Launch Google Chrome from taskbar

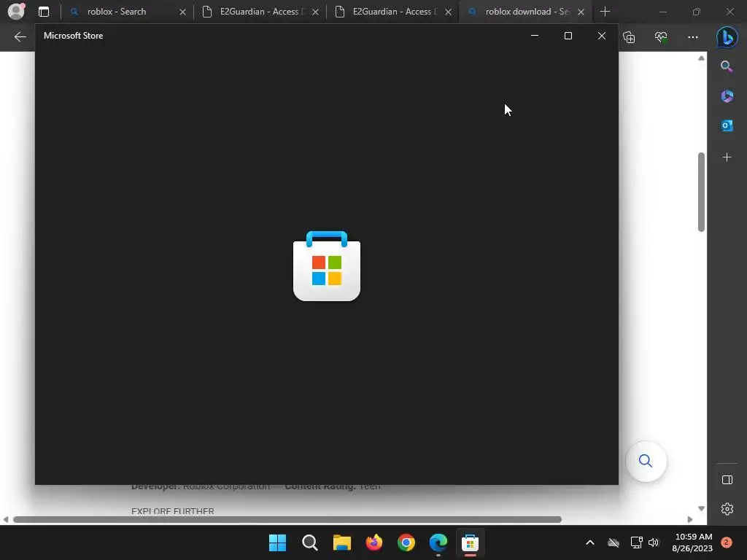[406, 542]
